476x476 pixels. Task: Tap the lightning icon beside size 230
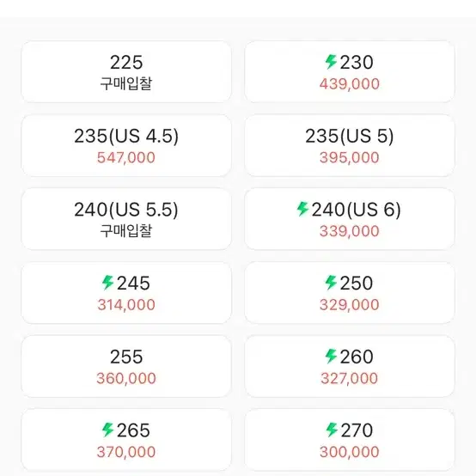tap(331, 62)
